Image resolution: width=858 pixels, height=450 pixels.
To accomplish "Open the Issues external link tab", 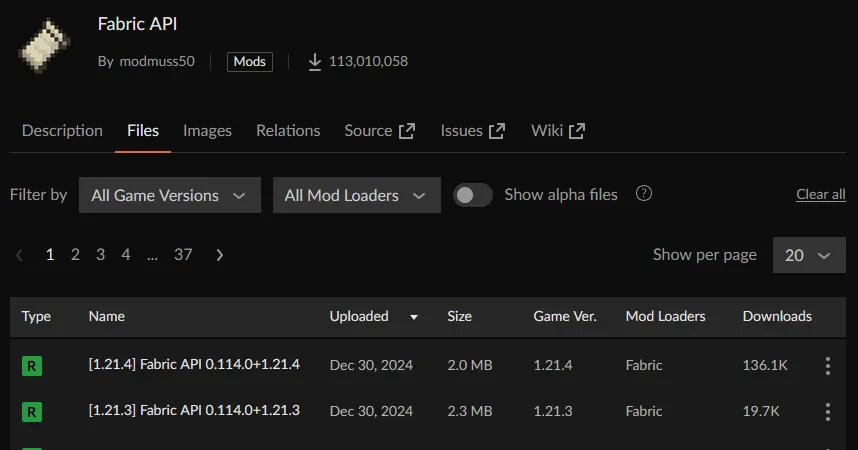I will point(473,131).
